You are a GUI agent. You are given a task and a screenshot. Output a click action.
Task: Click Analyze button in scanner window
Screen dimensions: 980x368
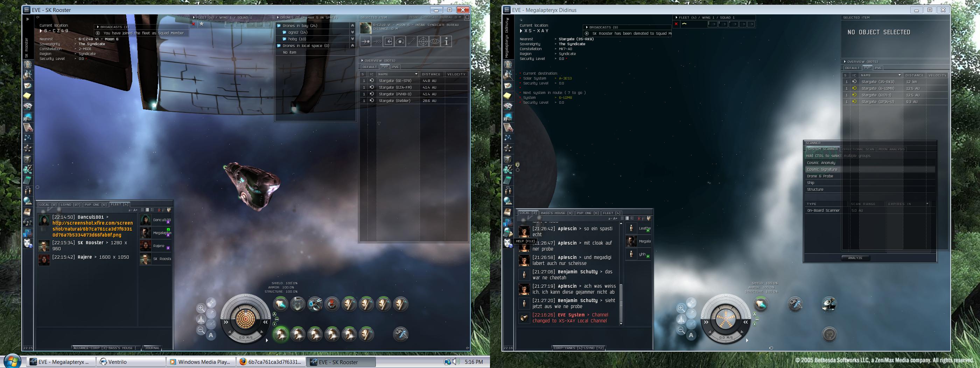(x=855, y=258)
